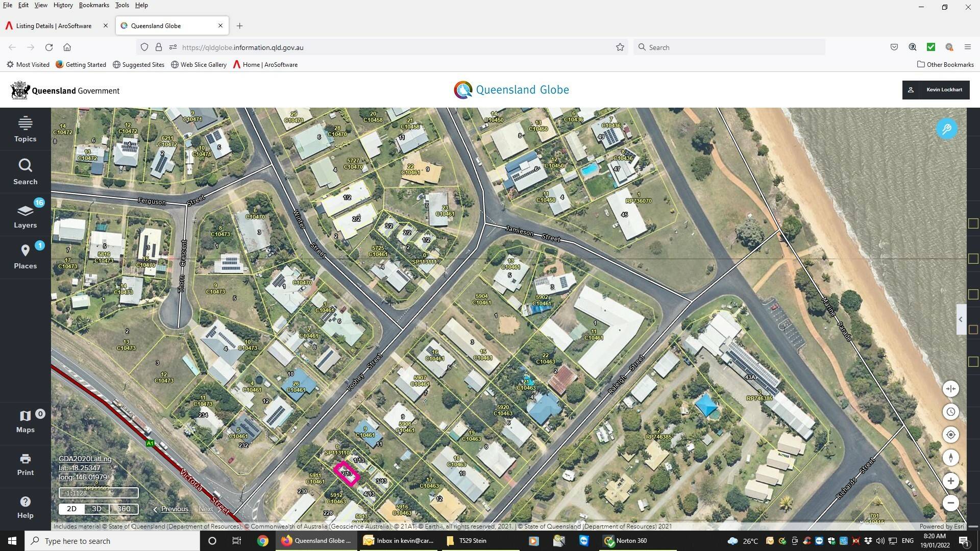The height and width of the screenshot is (551, 980).
Task: Select the 2D view mode
Action: coord(71,509)
